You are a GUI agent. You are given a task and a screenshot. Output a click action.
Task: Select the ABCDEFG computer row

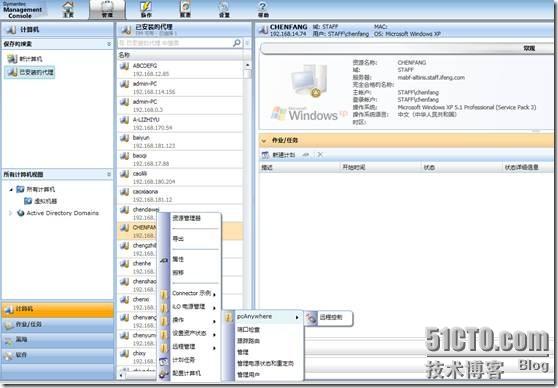pos(180,70)
